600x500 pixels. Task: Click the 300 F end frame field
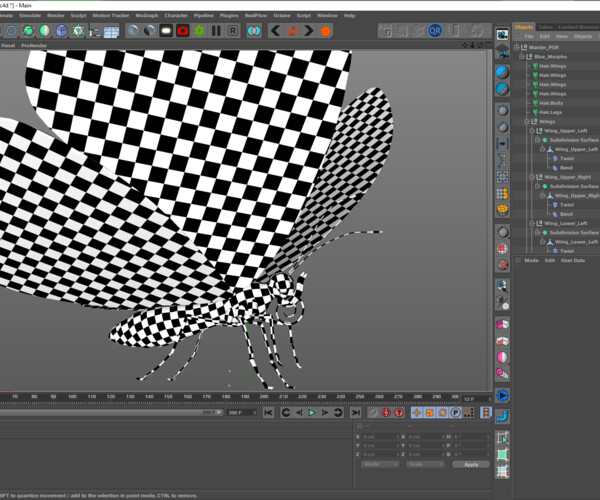[241, 412]
